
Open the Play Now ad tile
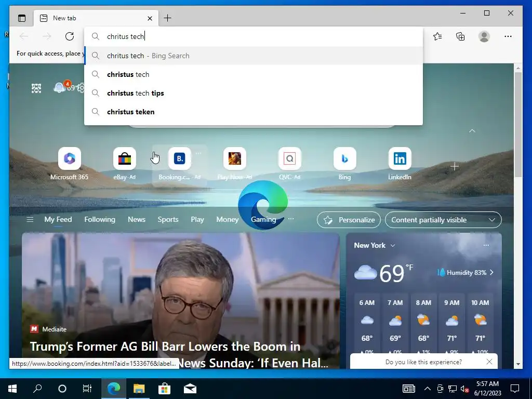coord(234,164)
